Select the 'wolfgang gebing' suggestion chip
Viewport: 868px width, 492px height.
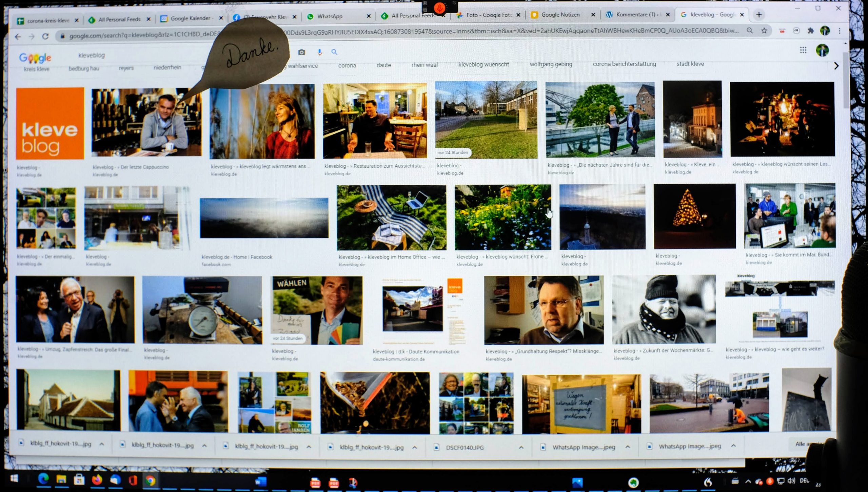click(x=551, y=64)
